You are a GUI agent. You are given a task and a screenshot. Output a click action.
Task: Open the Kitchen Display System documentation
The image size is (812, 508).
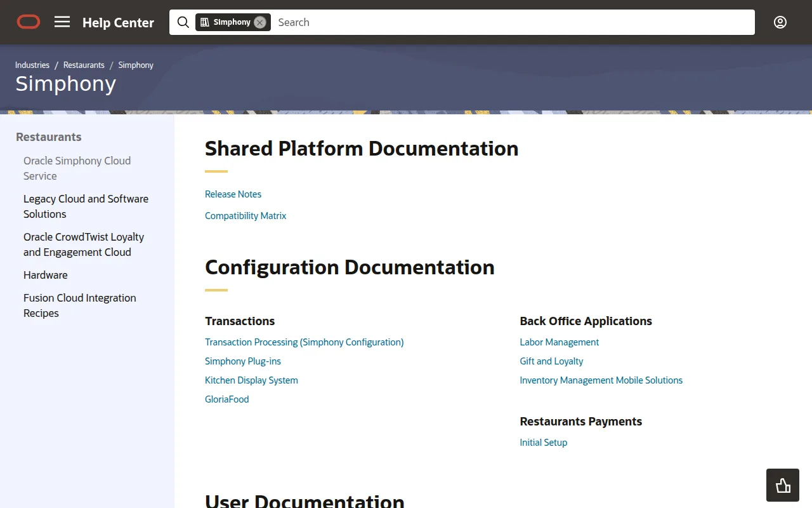click(251, 380)
